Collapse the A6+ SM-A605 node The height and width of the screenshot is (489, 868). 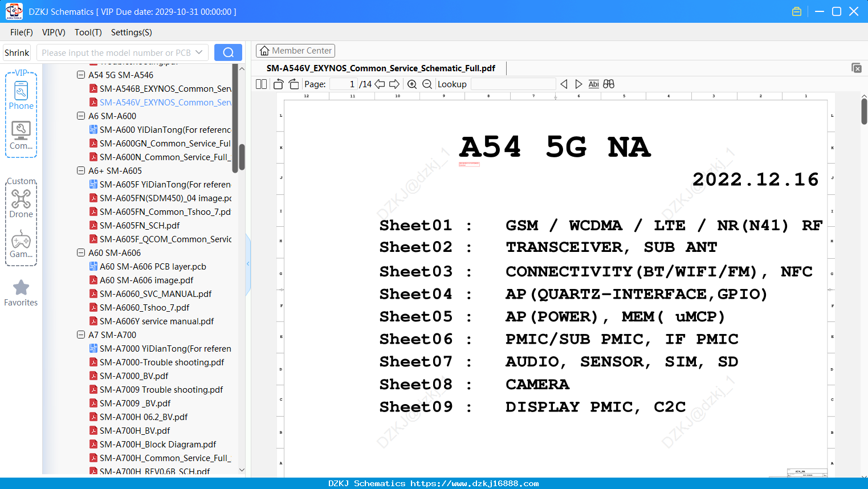pos(81,170)
